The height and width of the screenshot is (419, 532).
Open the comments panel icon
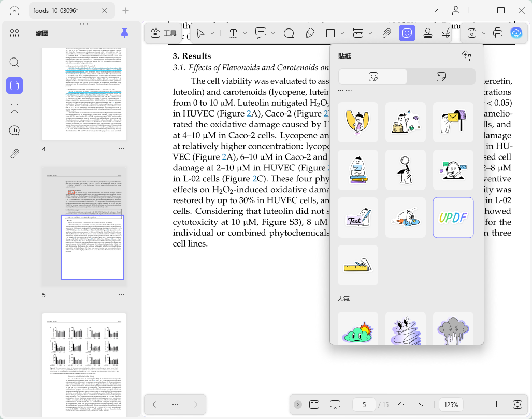[x=15, y=131]
